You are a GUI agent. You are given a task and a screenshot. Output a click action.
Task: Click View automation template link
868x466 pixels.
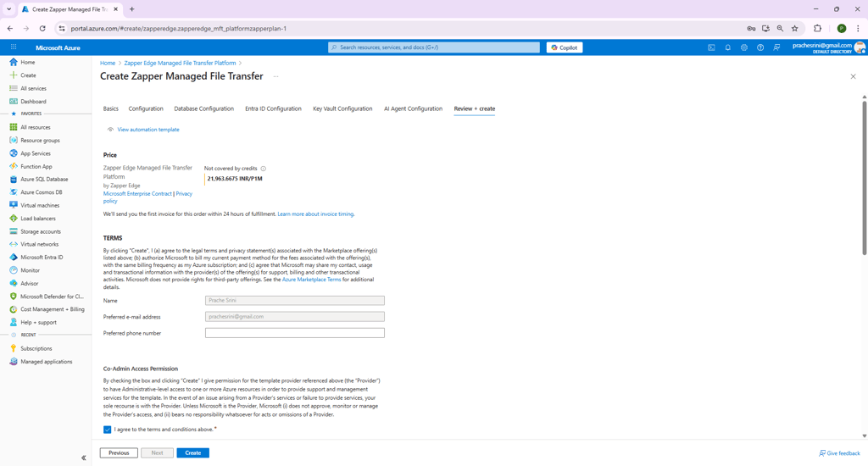click(x=148, y=130)
